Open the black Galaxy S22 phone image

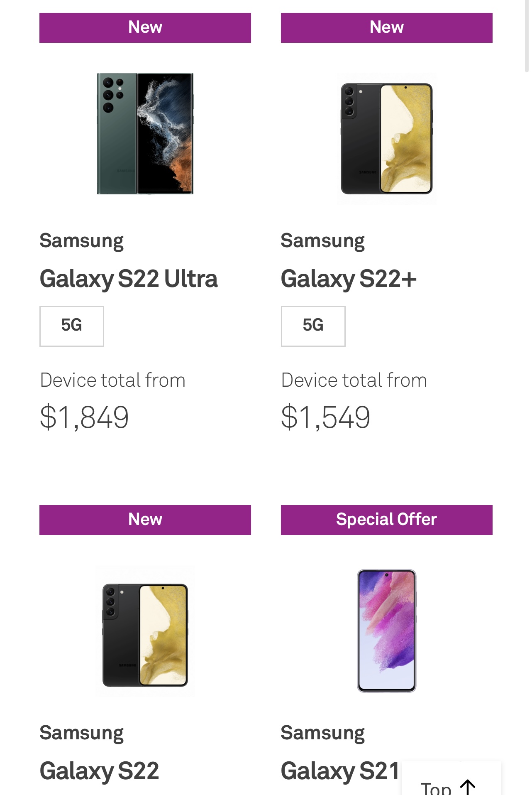[145, 630]
